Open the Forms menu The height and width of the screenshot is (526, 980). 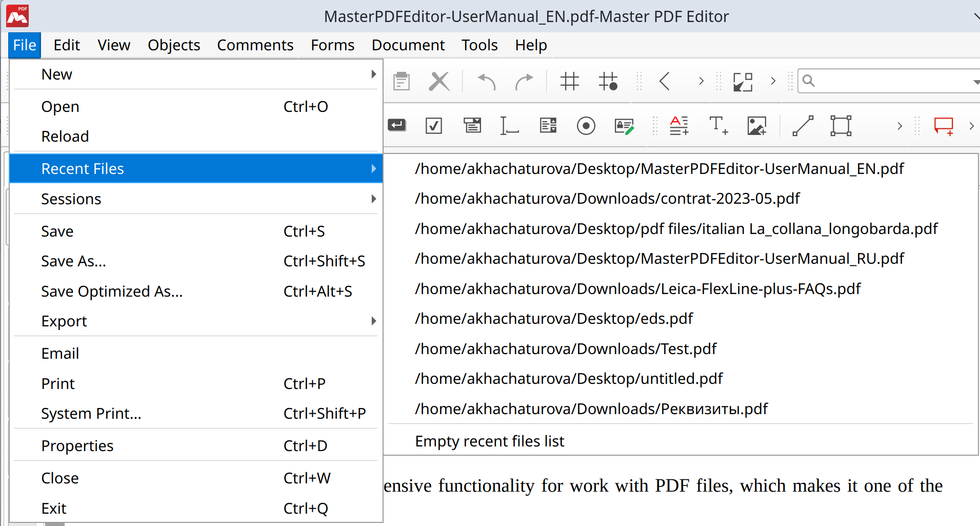pos(332,45)
